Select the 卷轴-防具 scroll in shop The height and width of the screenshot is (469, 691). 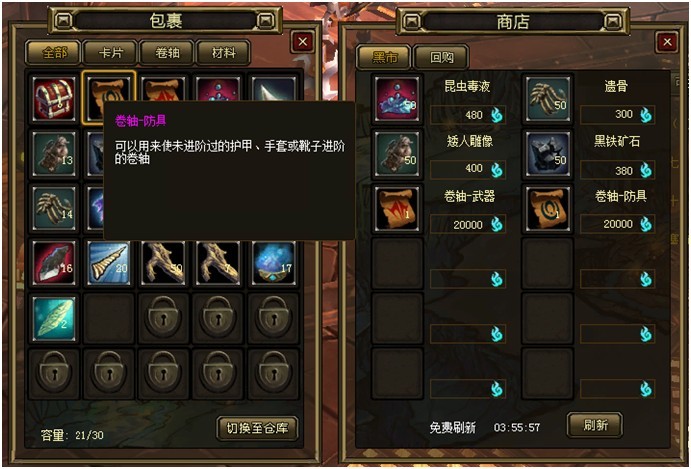pos(547,209)
